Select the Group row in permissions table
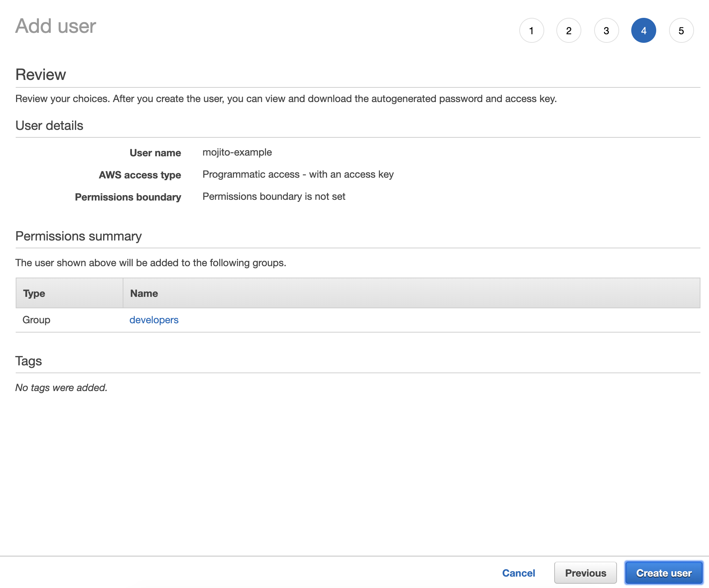This screenshot has height=588, width=709. tap(36, 320)
